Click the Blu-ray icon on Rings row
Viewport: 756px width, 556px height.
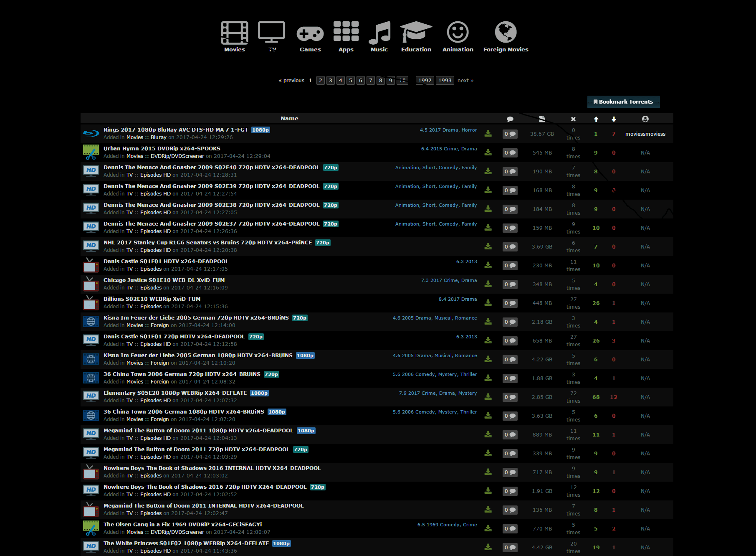coord(91,134)
